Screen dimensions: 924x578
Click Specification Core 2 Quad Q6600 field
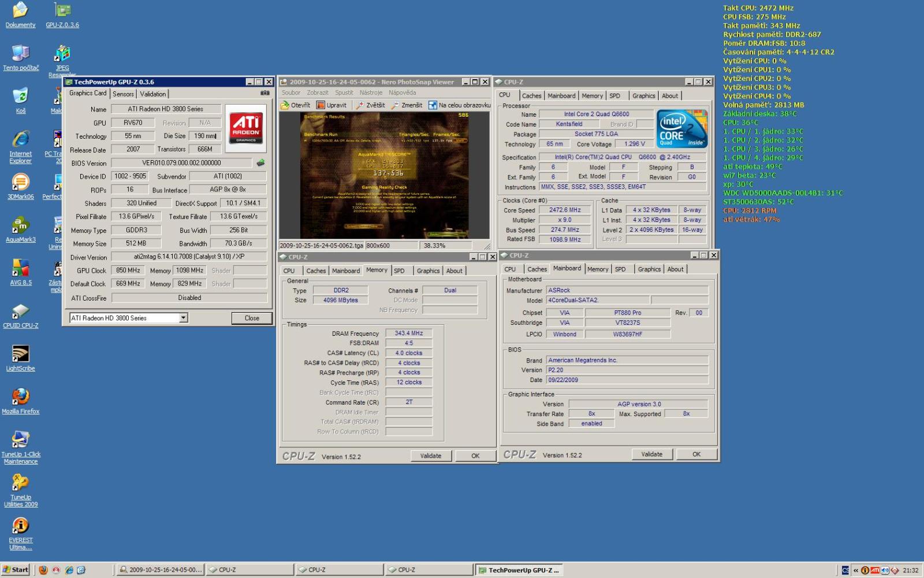[623, 157]
